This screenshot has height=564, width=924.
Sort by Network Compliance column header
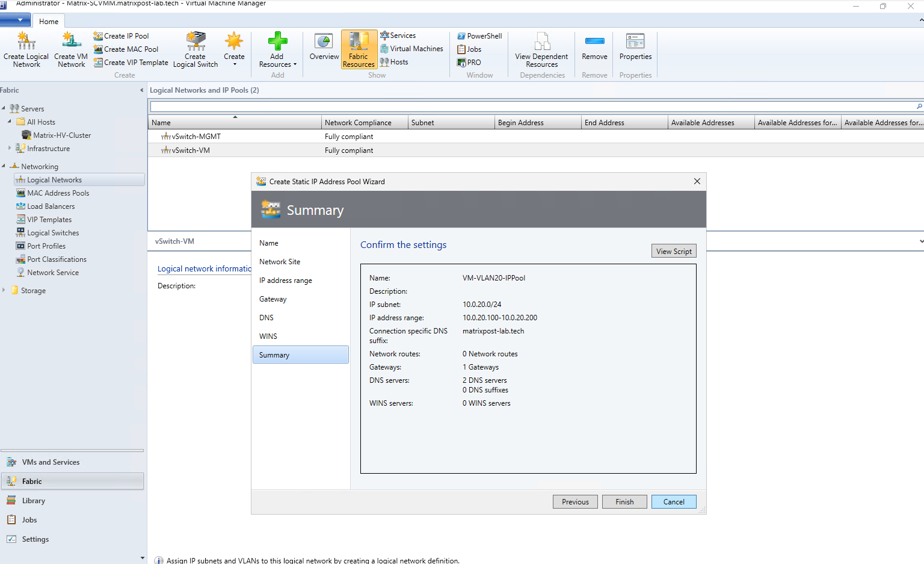point(365,123)
